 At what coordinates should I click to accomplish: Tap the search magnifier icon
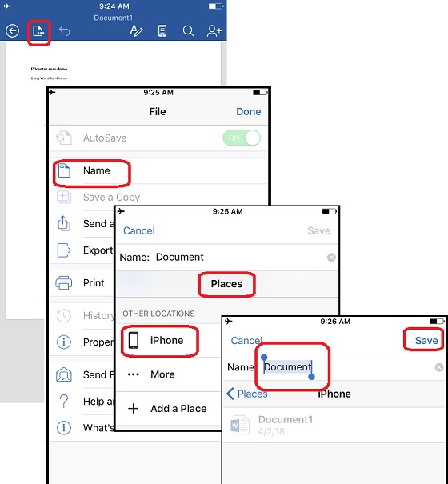point(188,31)
